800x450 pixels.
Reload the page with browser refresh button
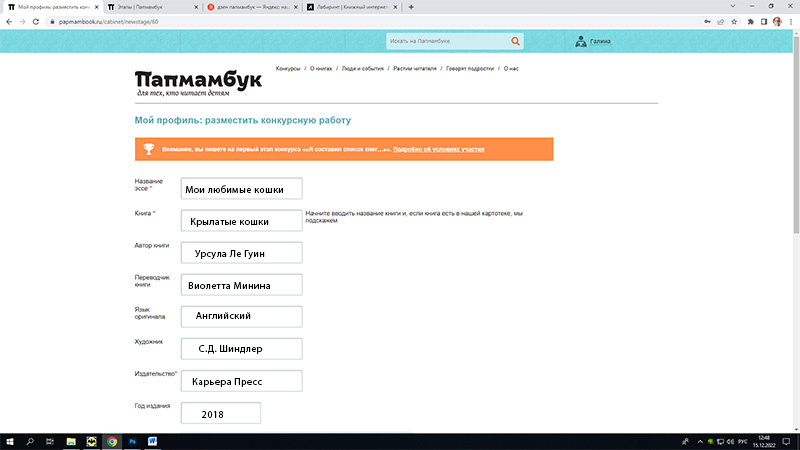point(36,20)
